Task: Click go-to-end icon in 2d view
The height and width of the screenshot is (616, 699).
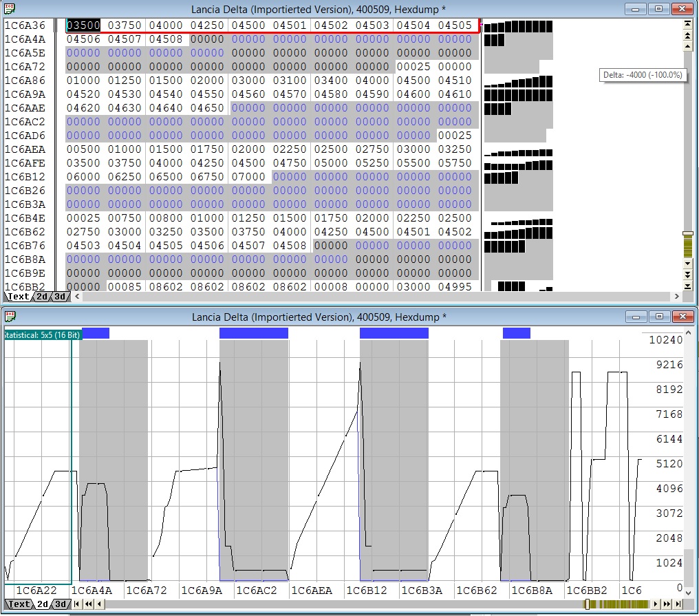Action: 678,604
